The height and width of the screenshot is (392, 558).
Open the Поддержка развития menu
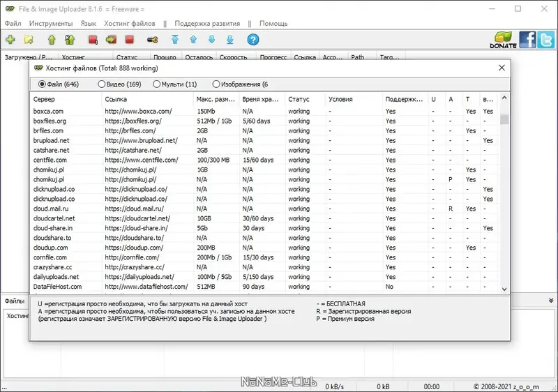pos(207,24)
